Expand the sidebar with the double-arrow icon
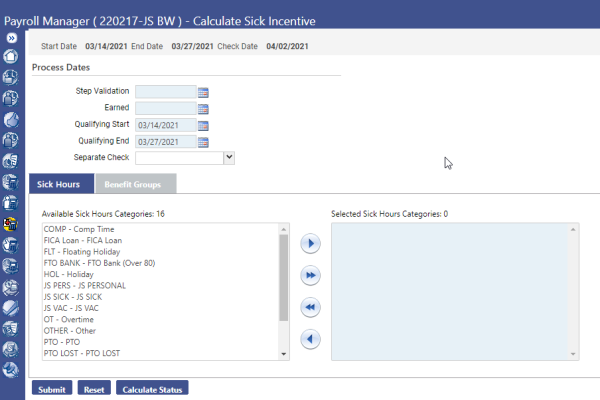 pyautogui.click(x=12, y=37)
